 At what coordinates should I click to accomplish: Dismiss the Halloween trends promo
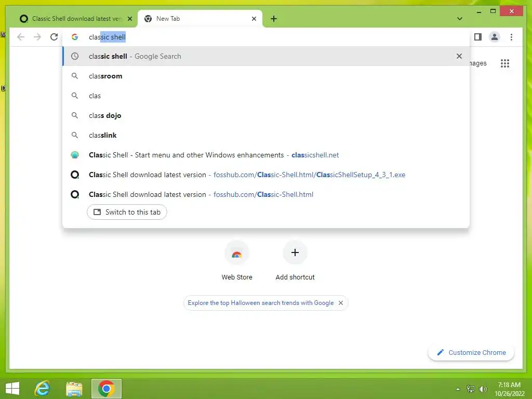coord(341,303)
